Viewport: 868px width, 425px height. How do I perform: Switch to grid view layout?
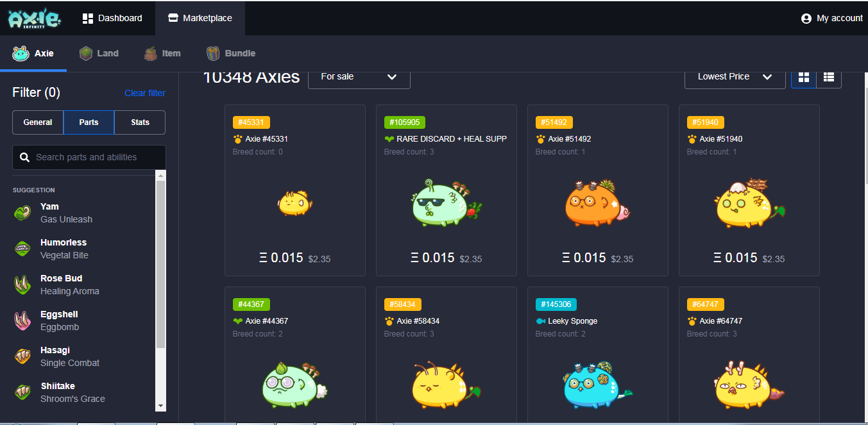point(804,77)
